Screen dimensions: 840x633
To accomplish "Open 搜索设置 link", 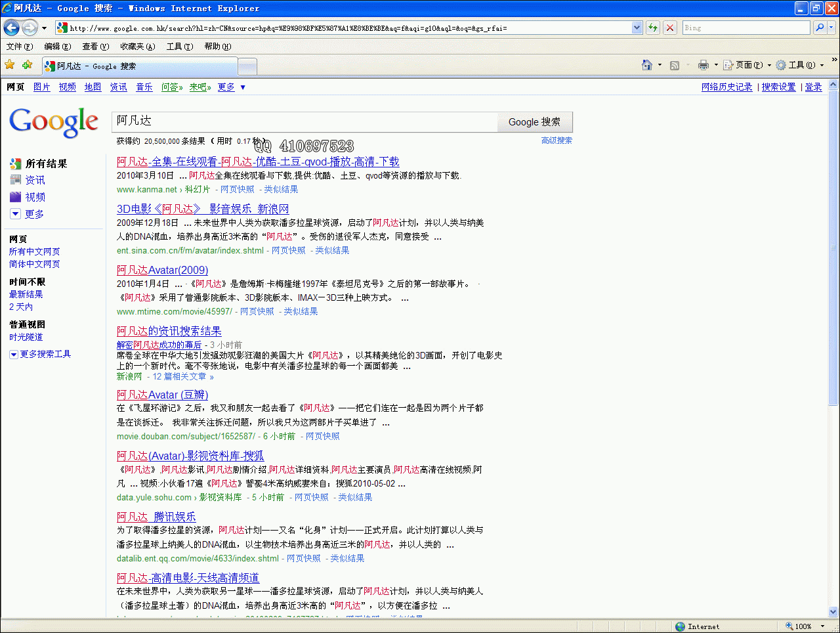I will [x=779, y=87].
